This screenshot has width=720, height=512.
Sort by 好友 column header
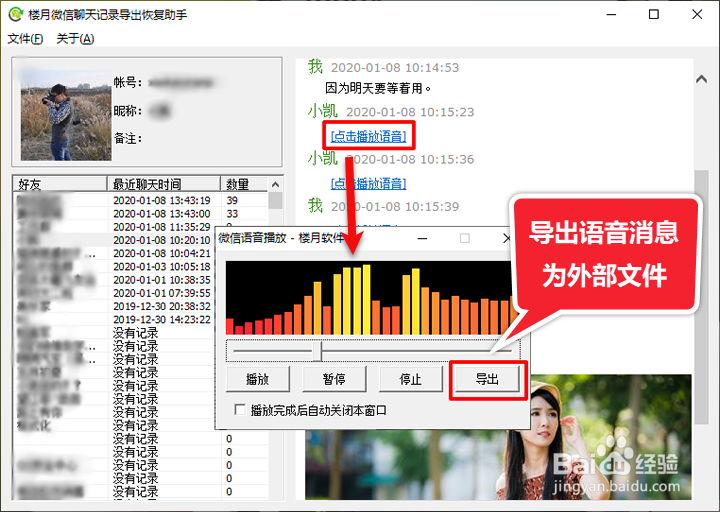pyautogui.click(x=60, y=184)
